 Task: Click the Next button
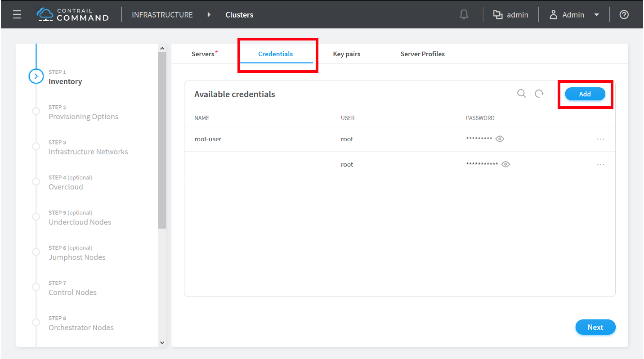[595, 327]
